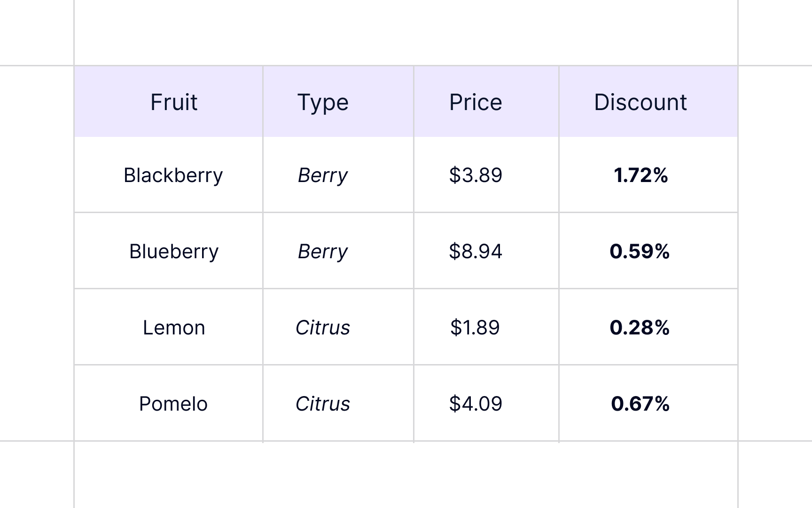
Task: Click the Citrus type cell for Pomelo
Action: pyautogui.click(x=323, y=404)
